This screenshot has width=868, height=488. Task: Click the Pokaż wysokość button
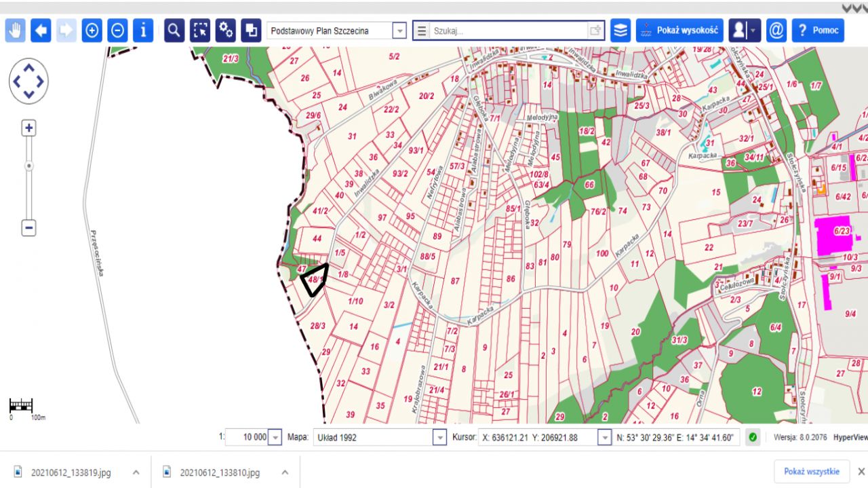(679, 31)
